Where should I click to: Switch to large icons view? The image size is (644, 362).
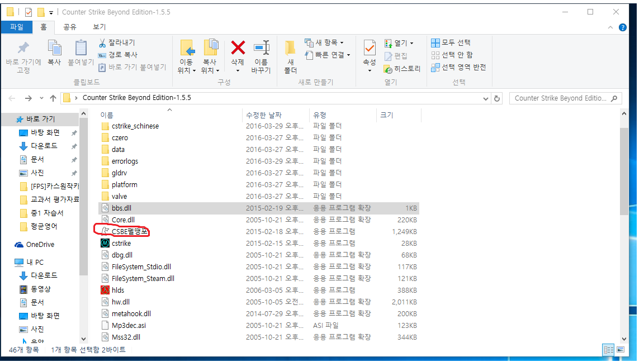pyautogui.click(x=620, y=350)
